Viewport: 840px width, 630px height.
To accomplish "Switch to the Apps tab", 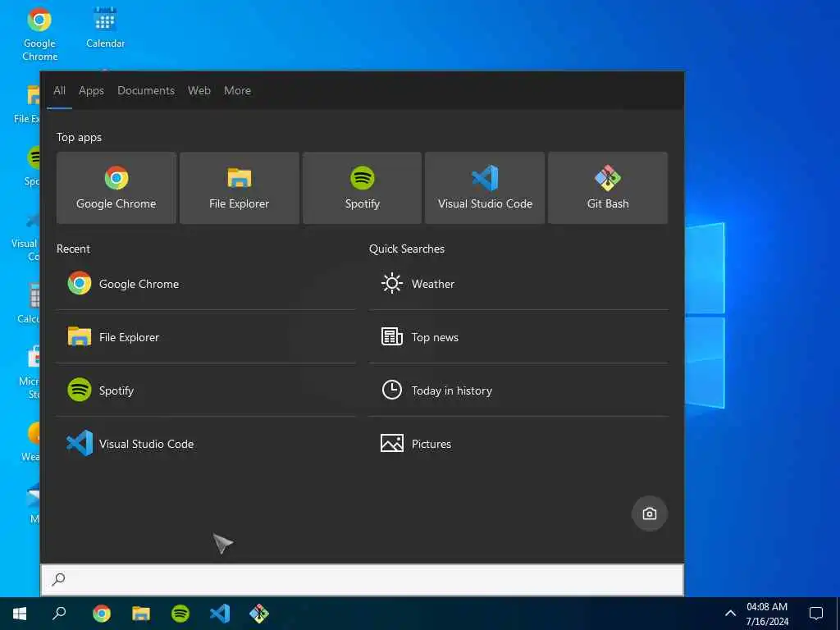I will (91, 90).
